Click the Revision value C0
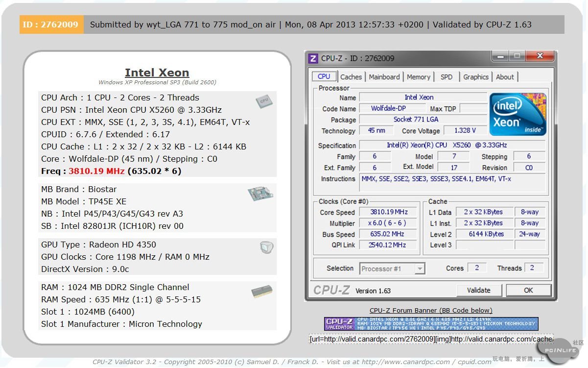588x368 pixels. tap(529, 167)
